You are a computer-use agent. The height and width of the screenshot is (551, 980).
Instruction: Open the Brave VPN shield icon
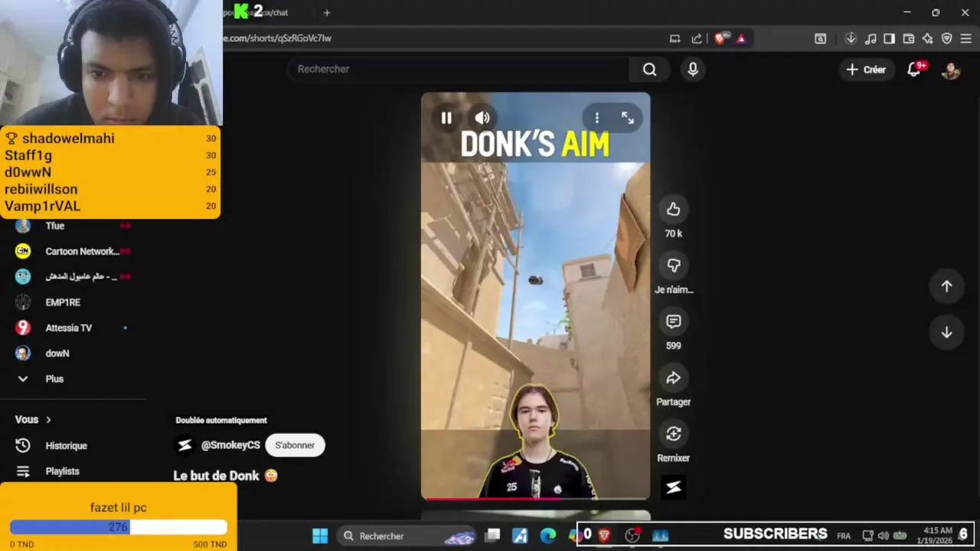point(947,38)
